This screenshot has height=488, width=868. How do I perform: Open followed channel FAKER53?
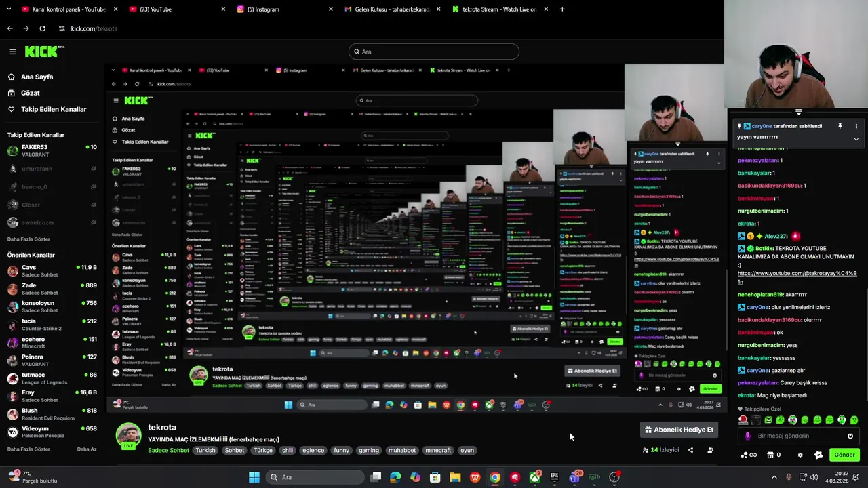[x=52, y=150]
